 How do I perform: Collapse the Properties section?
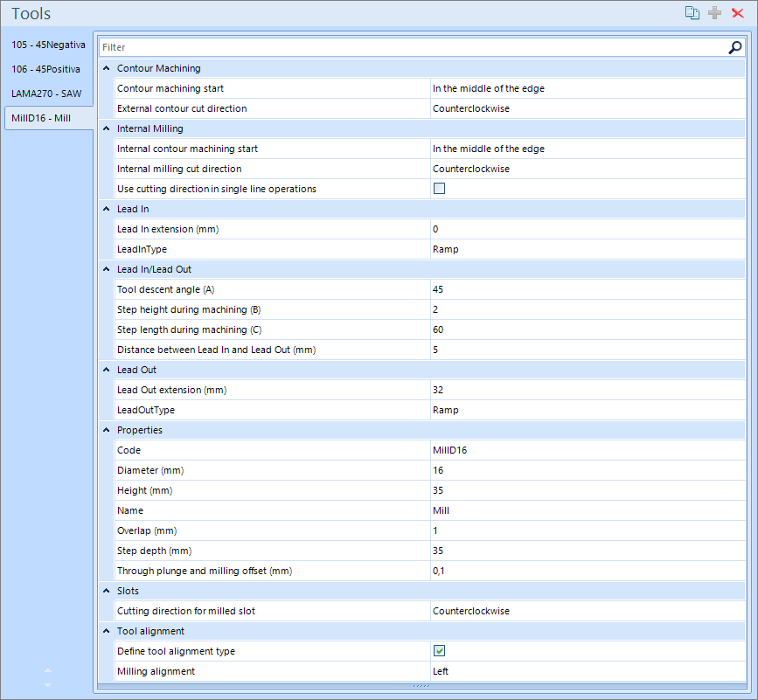click(107, 430)
